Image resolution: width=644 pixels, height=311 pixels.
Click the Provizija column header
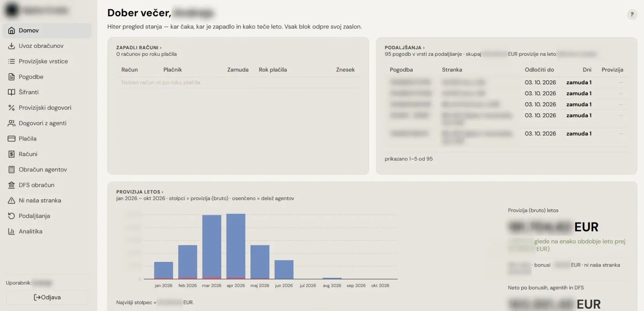[612, 70]
